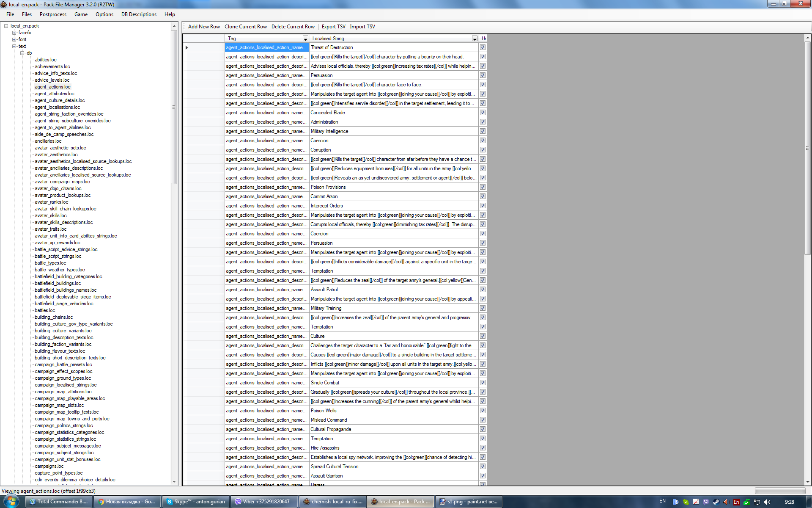This screenshot has height=508, width=812.
Task: Open the system volume speaker icon
Action: pos(767,502)
